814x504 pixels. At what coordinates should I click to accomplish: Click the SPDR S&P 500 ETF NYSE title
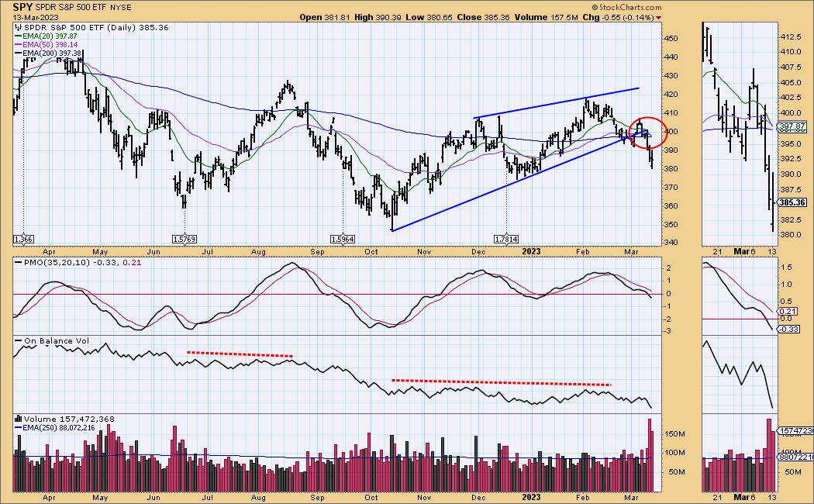point(82,7)
